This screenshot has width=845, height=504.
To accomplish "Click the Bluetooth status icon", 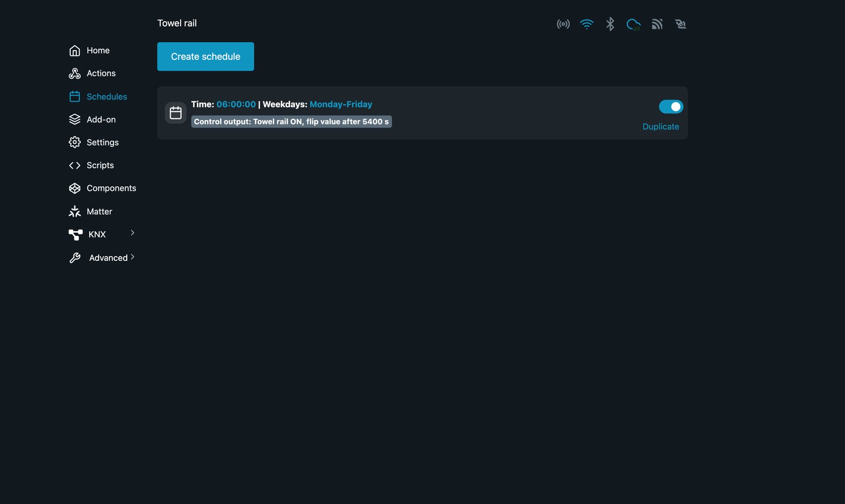I will (x=610, y=24).
